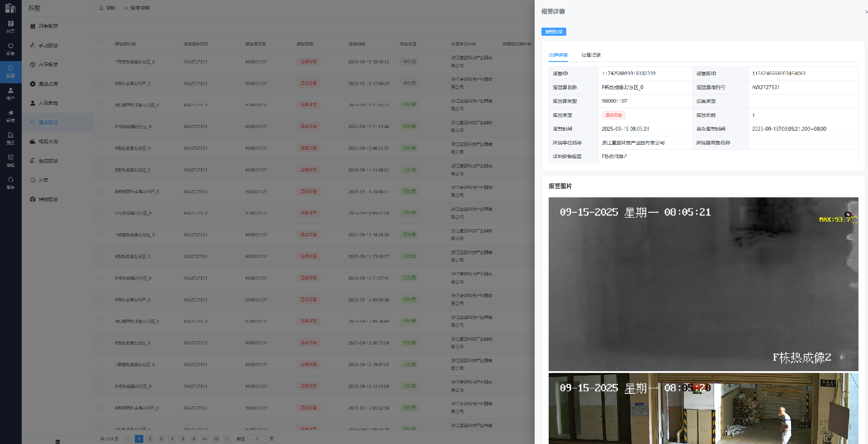Viewport: 868px width, 444px height.
Task: Open the 园区 (Park) section icon
Action: (10, 138)
